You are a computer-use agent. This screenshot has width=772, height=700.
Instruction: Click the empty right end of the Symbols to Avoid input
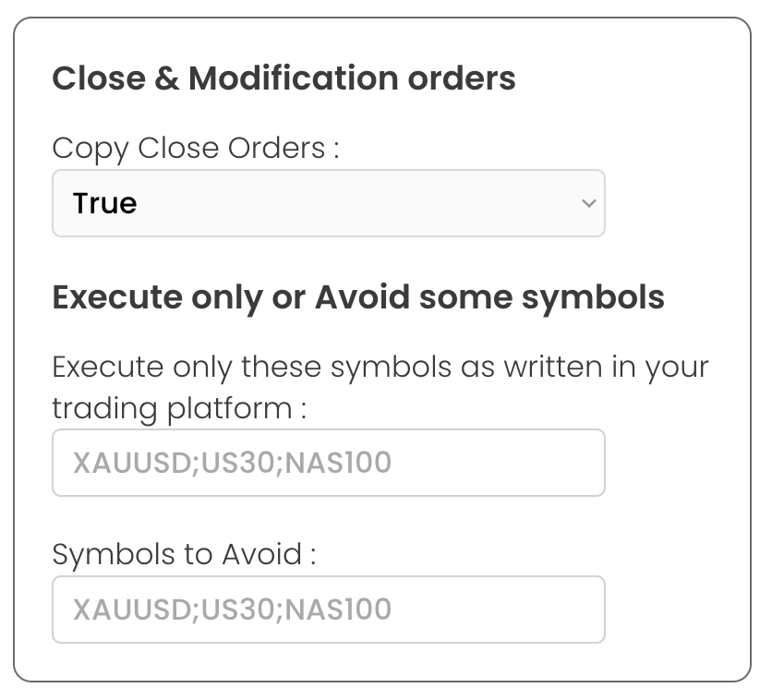tap(536, 609)
